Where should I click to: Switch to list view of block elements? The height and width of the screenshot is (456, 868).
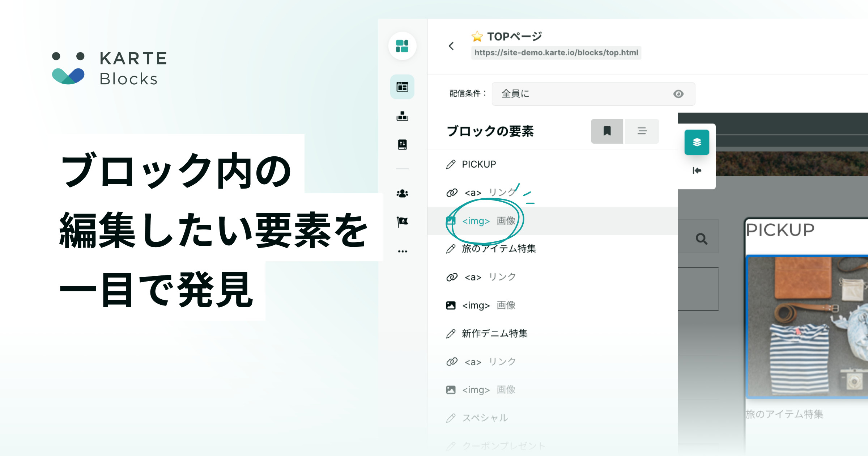point(642,131)
